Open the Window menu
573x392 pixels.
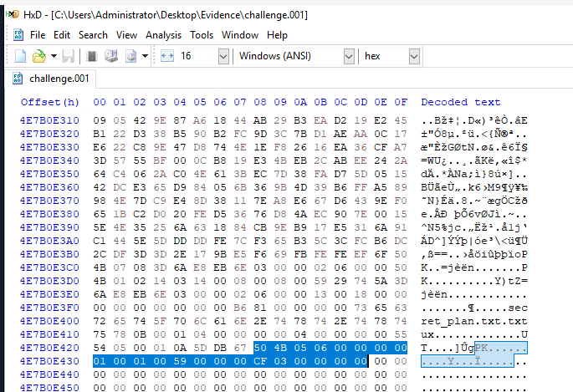point(240,35)
